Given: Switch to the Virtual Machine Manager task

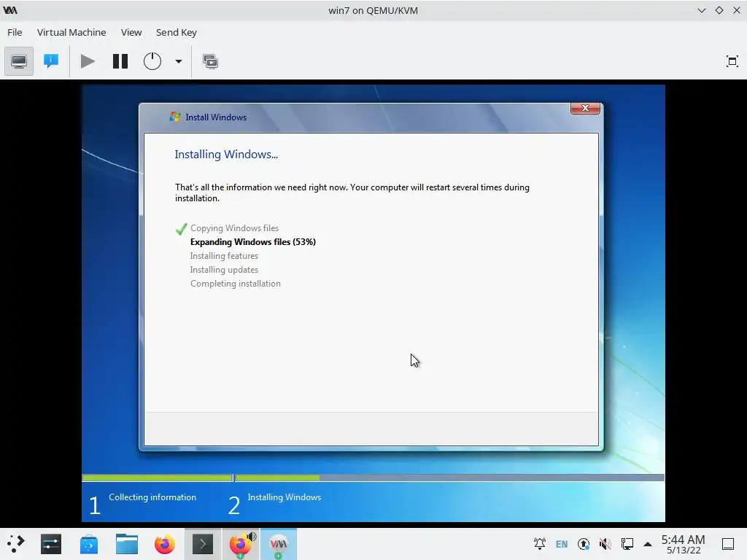Looking at the screenshot, I should [x=278, y=544].
